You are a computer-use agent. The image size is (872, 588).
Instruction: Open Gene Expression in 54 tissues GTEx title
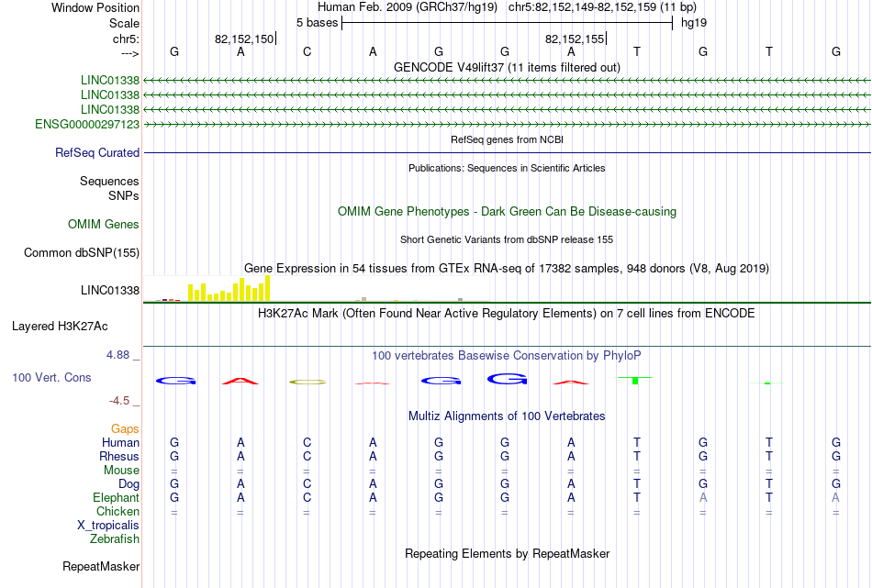[507, 269]
